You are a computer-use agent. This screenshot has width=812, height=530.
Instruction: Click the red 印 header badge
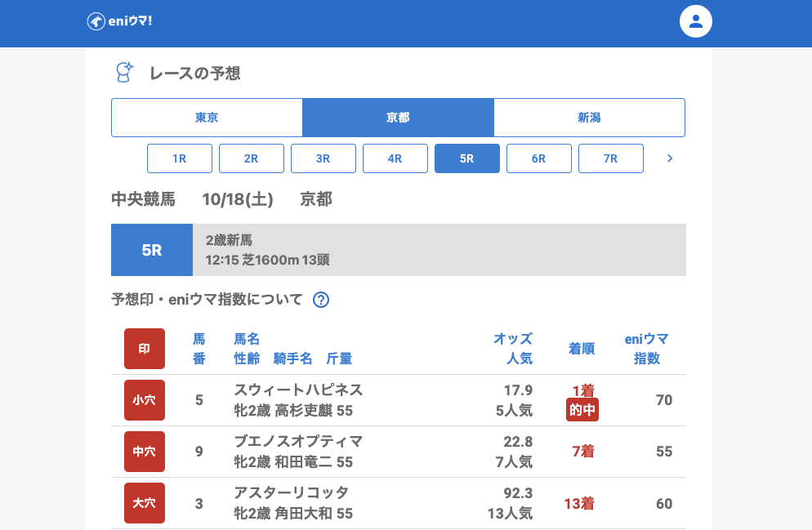[145, 349]
